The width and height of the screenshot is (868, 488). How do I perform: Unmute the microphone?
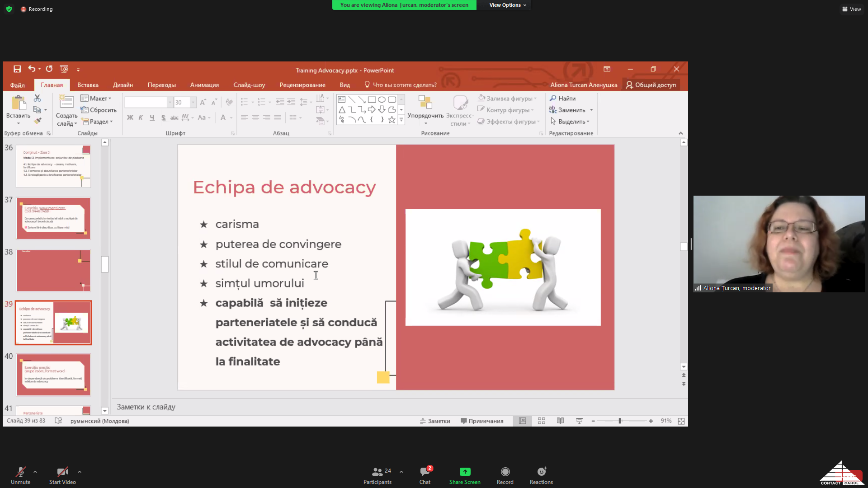point(20,472)
